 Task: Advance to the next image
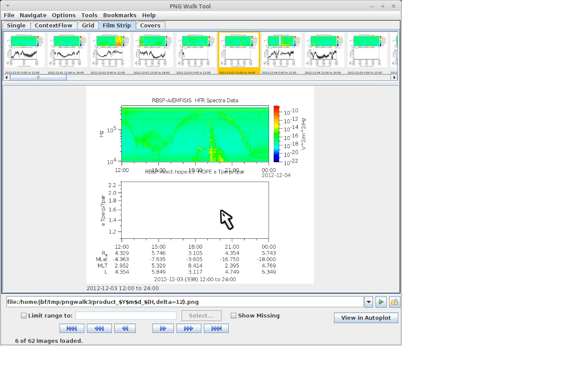tap(163, 328)
